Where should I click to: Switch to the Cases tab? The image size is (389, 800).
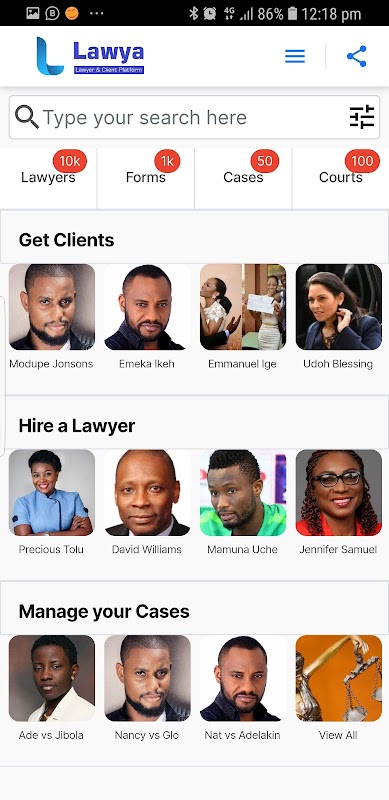pos(243,178)
